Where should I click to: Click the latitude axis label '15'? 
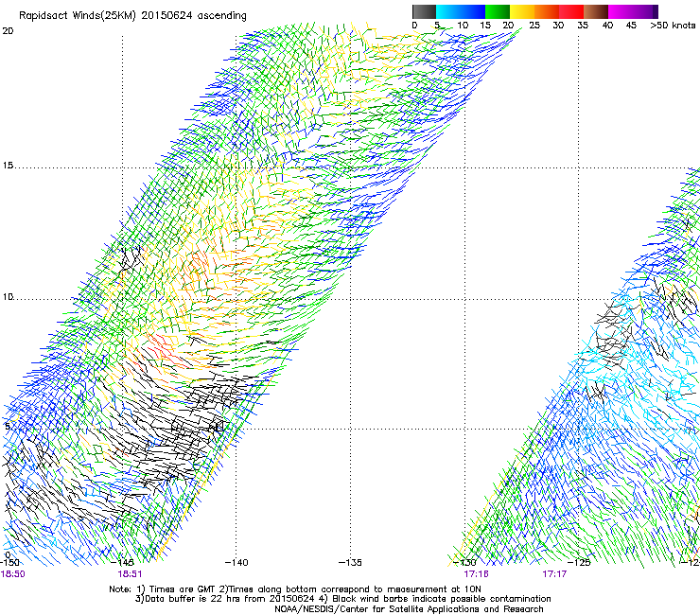[8, 166]
